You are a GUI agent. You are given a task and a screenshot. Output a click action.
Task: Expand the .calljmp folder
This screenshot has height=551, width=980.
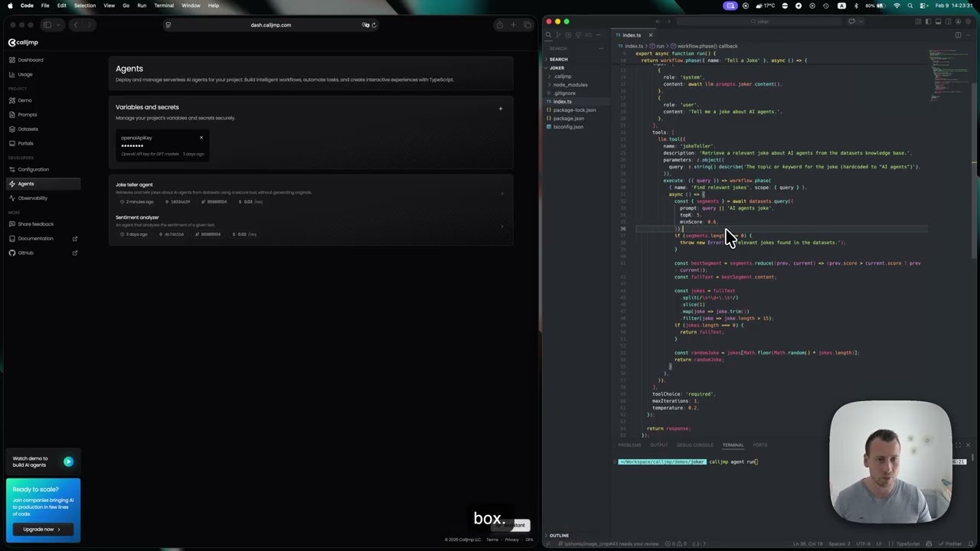(577, 77)
